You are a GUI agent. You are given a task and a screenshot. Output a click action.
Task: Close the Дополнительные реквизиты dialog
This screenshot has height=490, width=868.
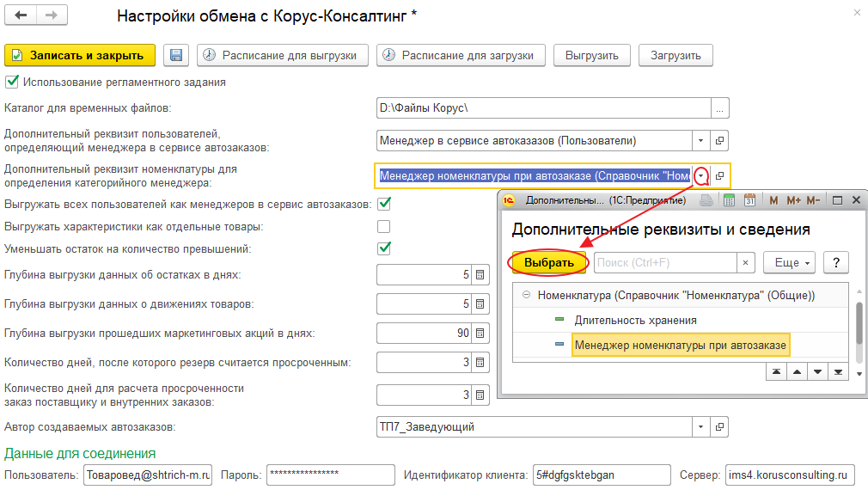click(x=856, y=200)
